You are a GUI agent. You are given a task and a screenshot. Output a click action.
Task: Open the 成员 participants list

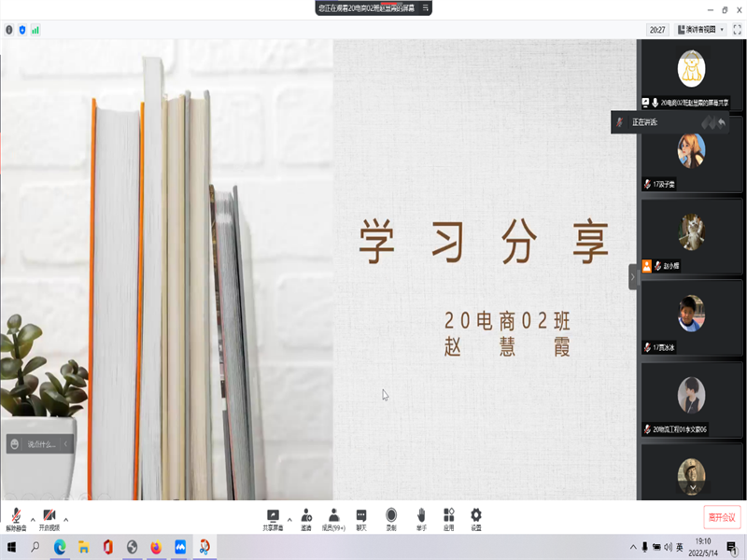pyautogui.click(x=333, y=518)
